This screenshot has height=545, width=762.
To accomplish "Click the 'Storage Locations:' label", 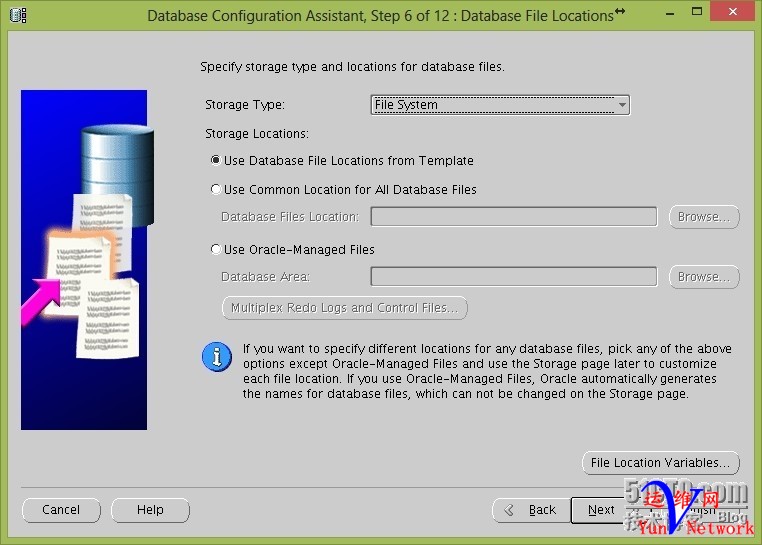I will click(257, 134).
